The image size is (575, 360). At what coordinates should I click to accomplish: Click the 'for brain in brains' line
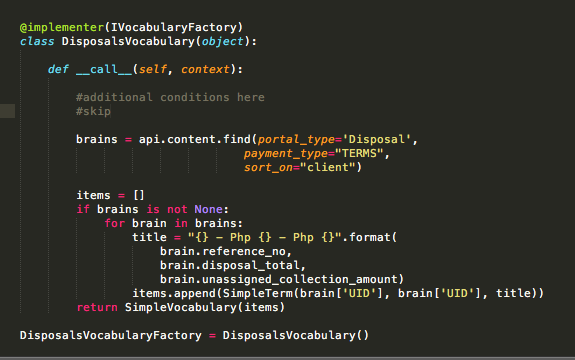click(173, 223)
